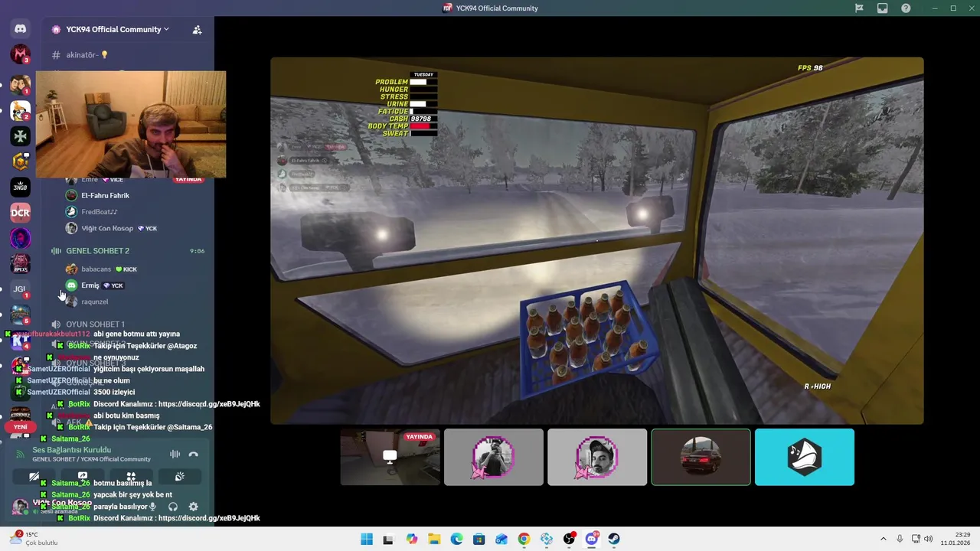The width and height of the screenshot is (980, 551).
Task: Open Steam from the taskbar
Action: click(614, 539)
